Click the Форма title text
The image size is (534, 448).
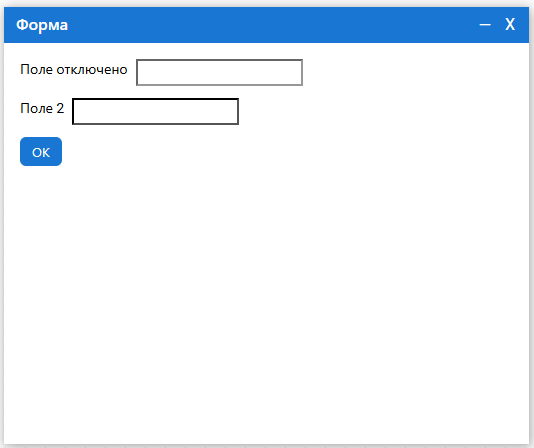(42, 25)
